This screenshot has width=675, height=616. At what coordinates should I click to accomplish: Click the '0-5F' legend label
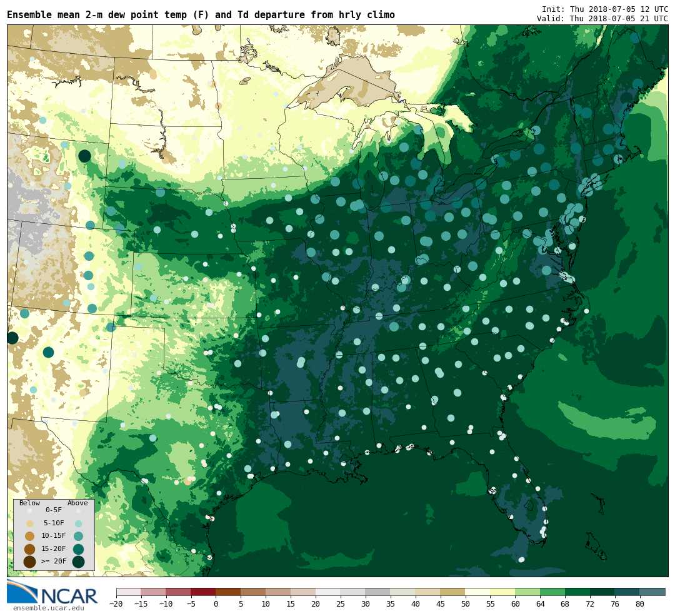(x=54, y=510)
